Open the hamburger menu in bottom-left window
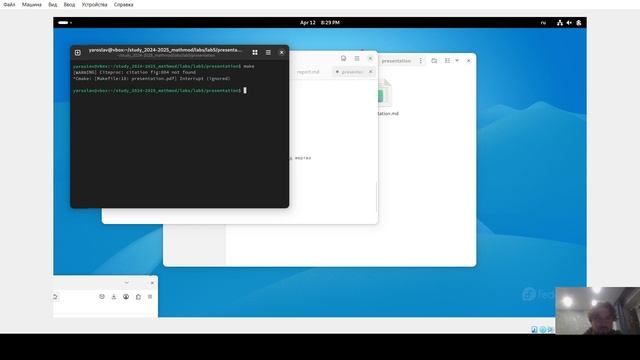 [150, 297]
